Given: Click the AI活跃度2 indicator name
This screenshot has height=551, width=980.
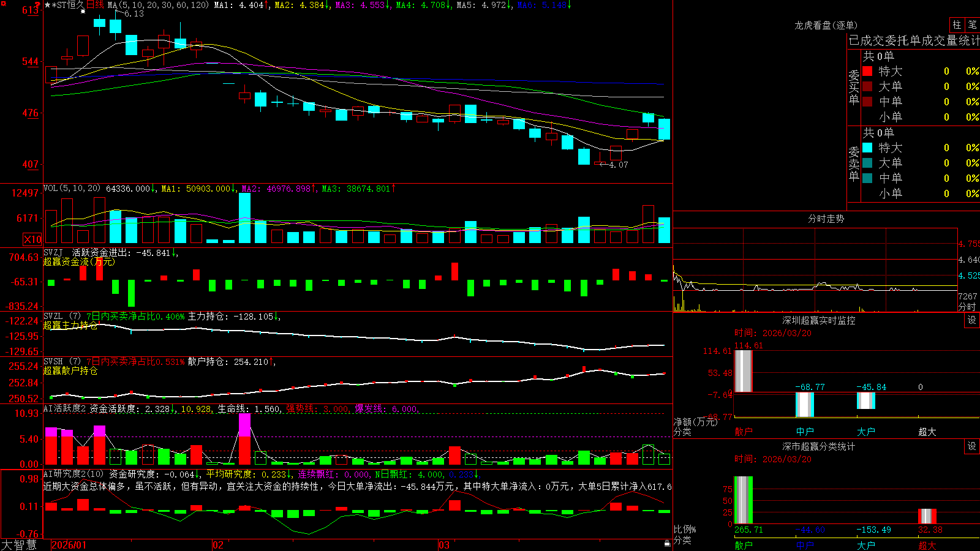Looking at the screenshot, I should (65, 408).
